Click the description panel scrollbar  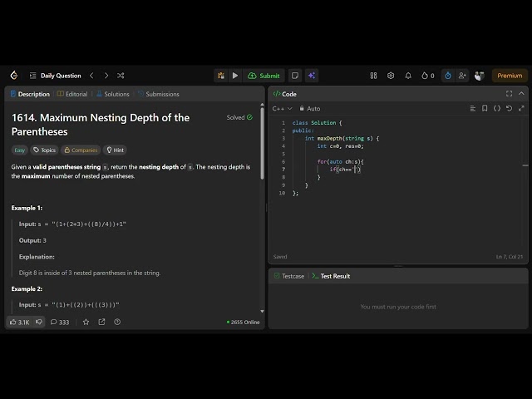click(262, 144)
